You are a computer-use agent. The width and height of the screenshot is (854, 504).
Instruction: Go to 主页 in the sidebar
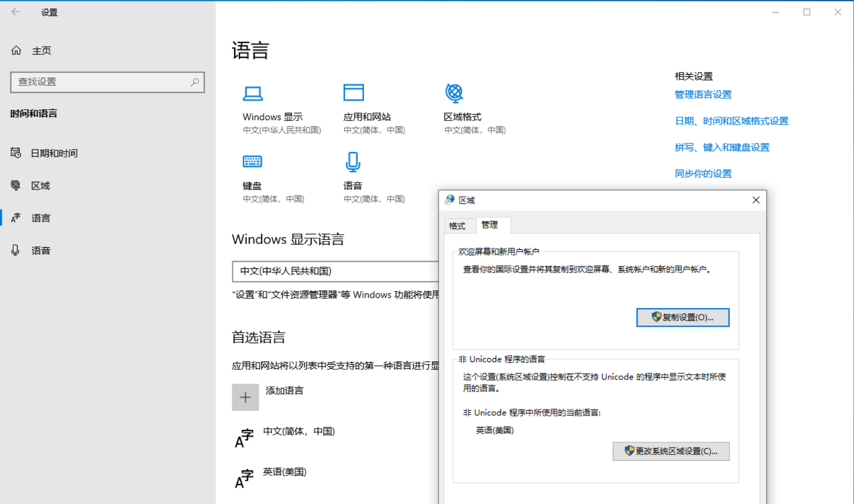[41, 51]
